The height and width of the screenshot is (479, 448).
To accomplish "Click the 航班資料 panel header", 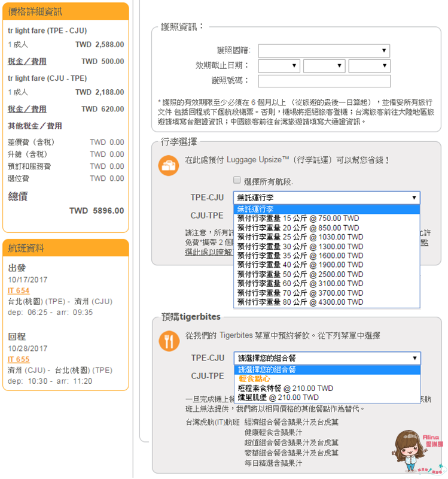I will pyautogui.click(x=66, y=248).
